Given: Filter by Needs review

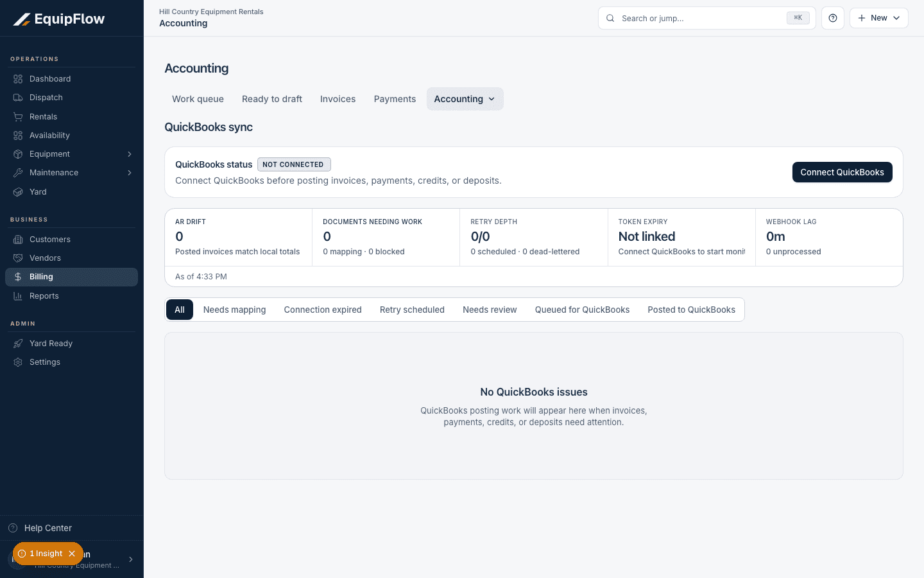Looking at the screenshot, I should [490, 310].
